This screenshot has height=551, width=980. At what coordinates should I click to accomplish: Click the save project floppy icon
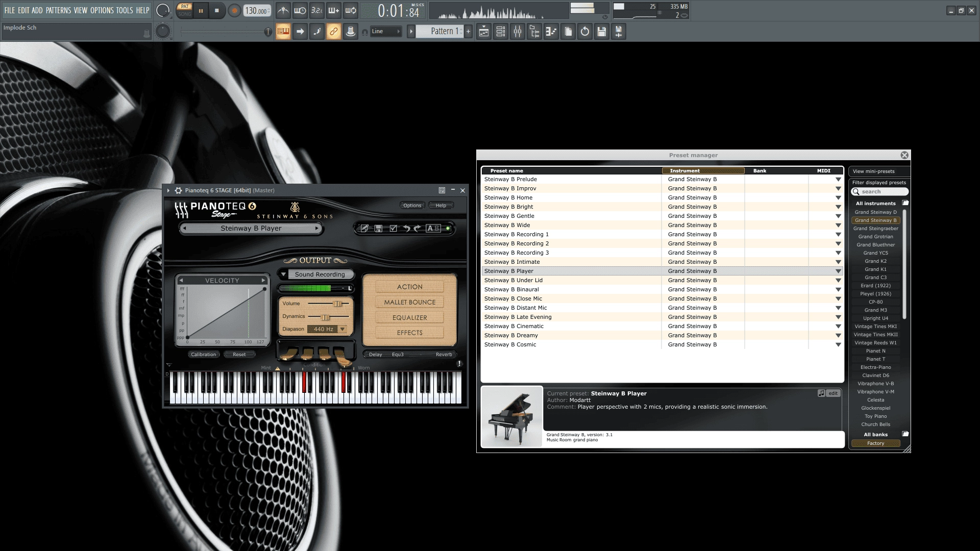click(601, 32)
